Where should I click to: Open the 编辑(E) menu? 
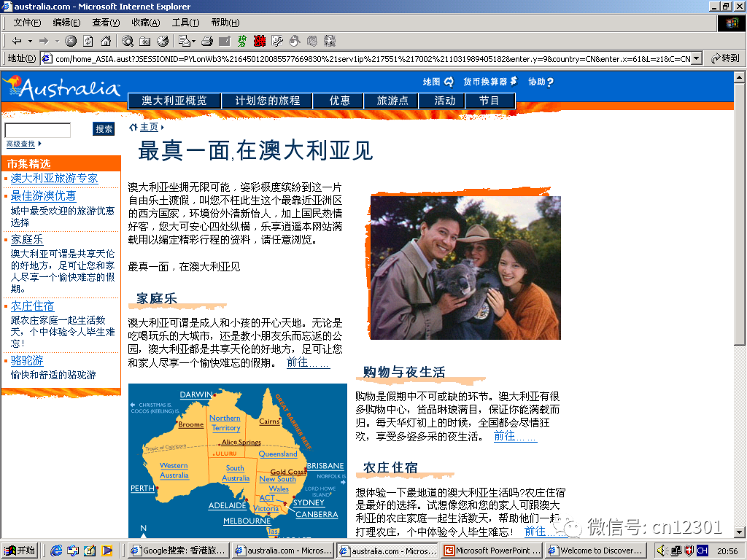[66, 23]
